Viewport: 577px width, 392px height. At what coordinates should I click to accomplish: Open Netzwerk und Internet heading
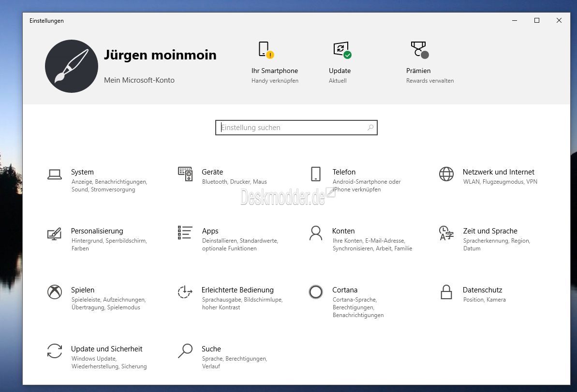tap(499, 172)
